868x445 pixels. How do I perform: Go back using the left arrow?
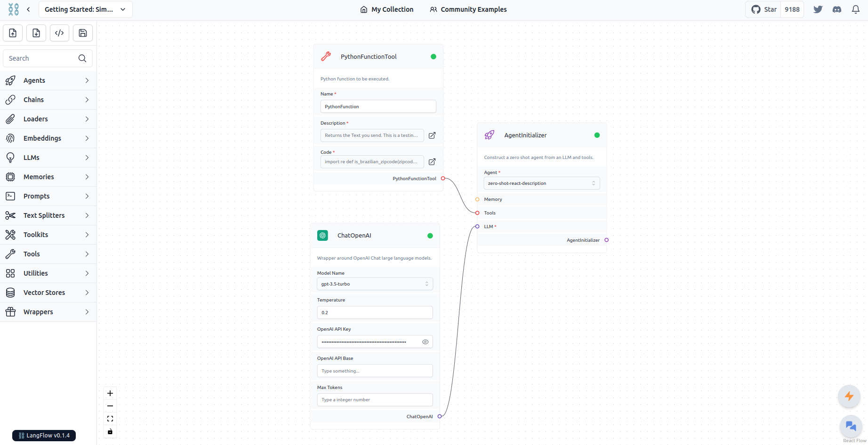click(x=28, y=9)
